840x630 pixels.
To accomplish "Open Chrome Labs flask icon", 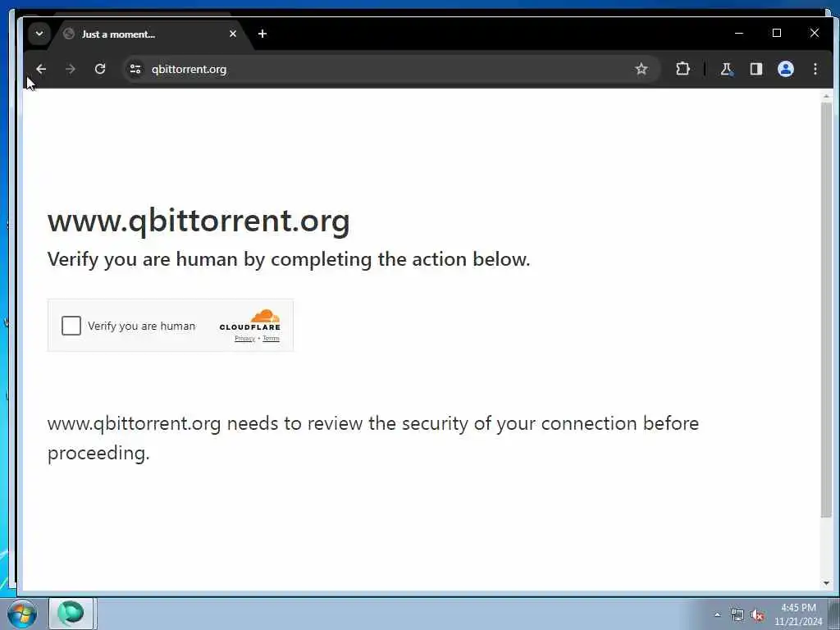I will click(727, 69).
